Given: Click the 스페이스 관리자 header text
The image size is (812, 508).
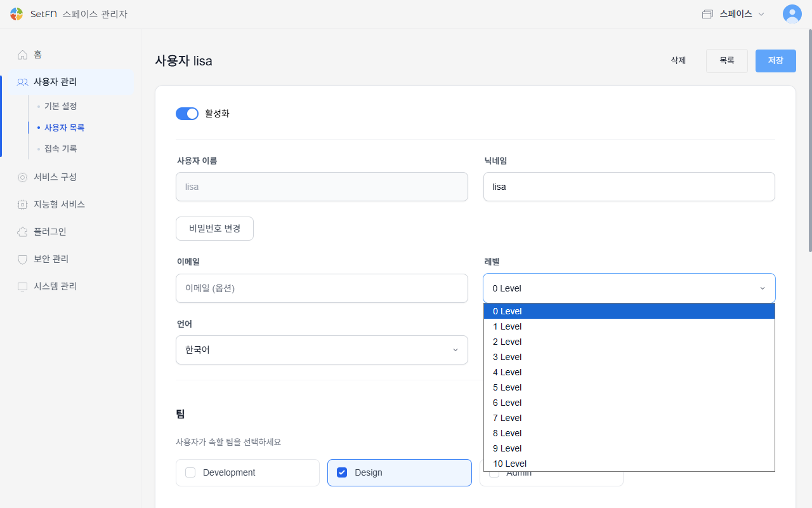Looking at the screenshot, I should 95,14.
